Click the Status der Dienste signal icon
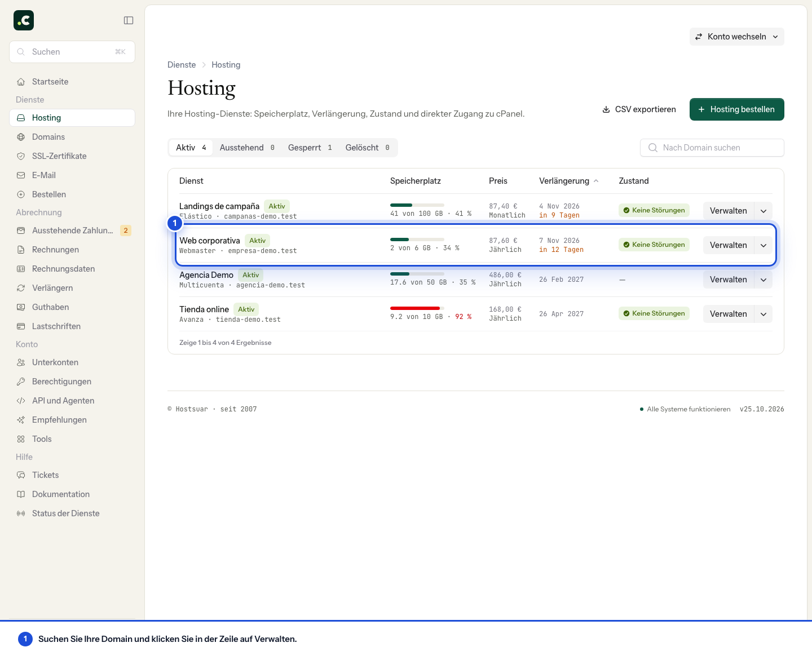 pos(21,513)
